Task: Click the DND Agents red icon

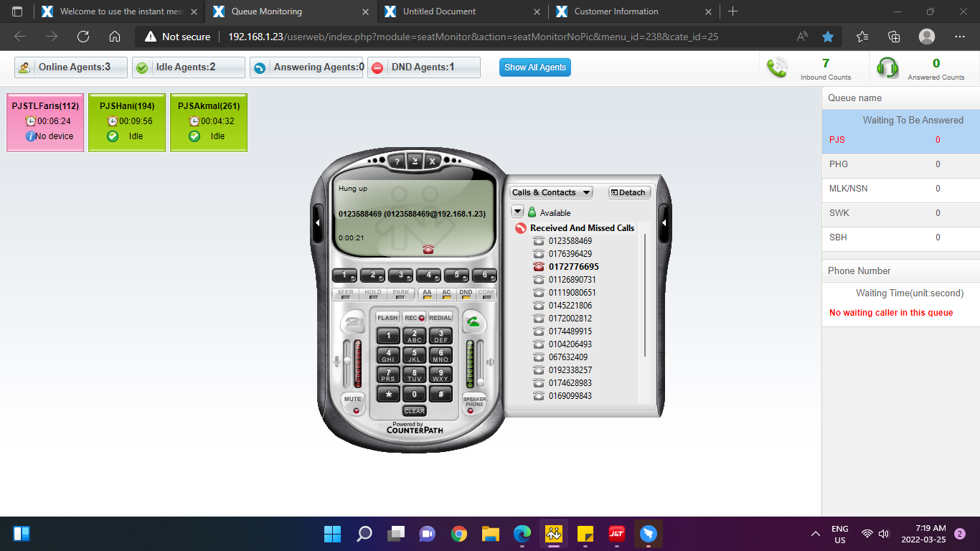Action: coord(377,67)
